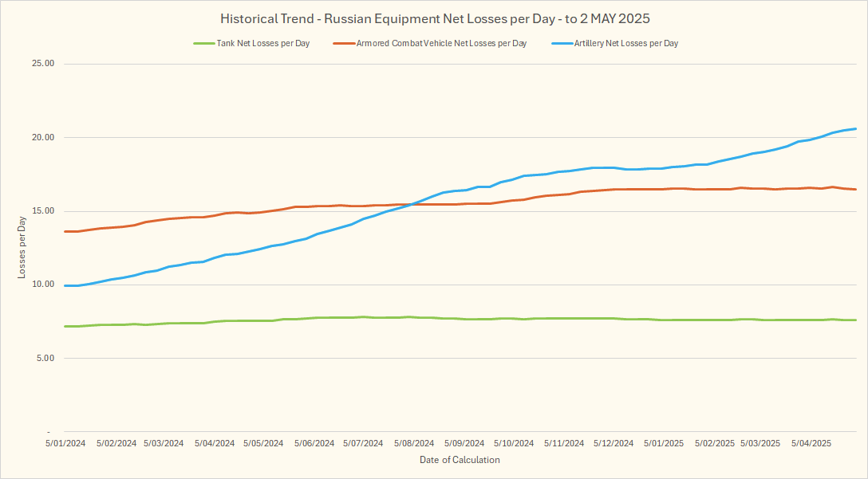Click the 5/01/2024 date label on x-axis
868x479 pixels.
(x=65, y=443)
